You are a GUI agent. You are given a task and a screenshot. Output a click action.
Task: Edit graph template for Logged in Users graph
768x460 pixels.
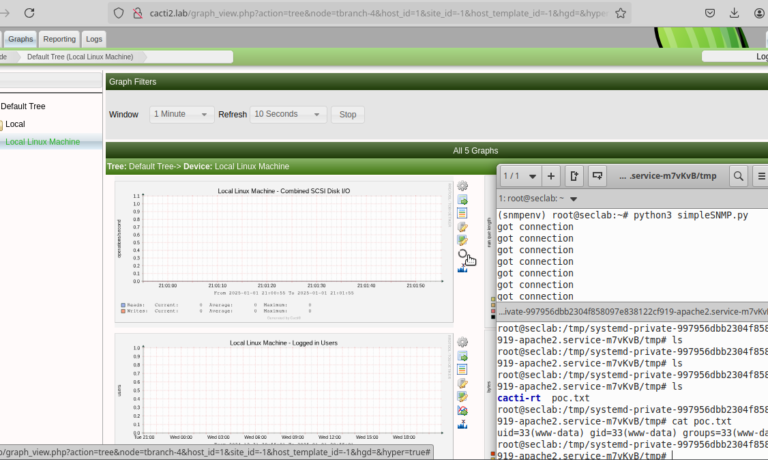point(462,383)
